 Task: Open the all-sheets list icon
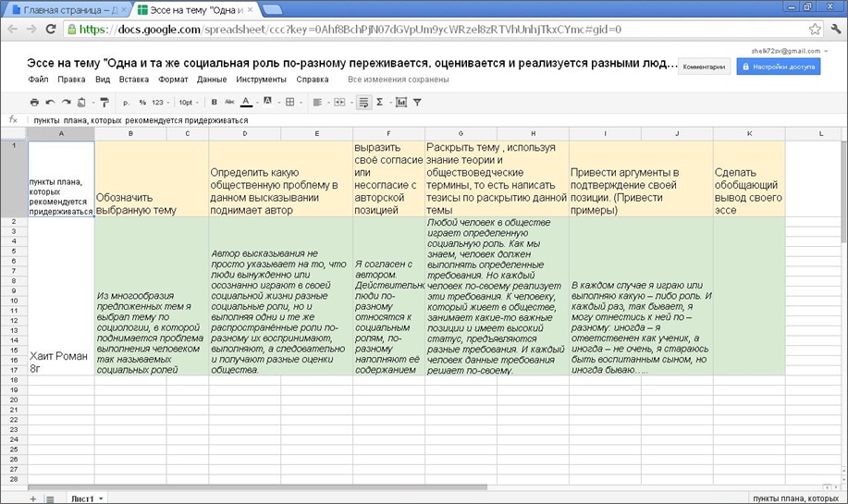50,498
